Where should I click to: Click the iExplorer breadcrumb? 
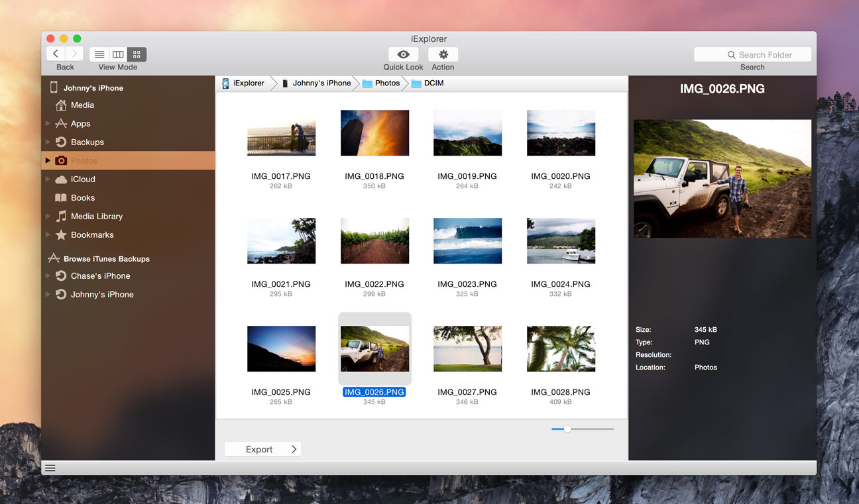(x=243, y=83)
